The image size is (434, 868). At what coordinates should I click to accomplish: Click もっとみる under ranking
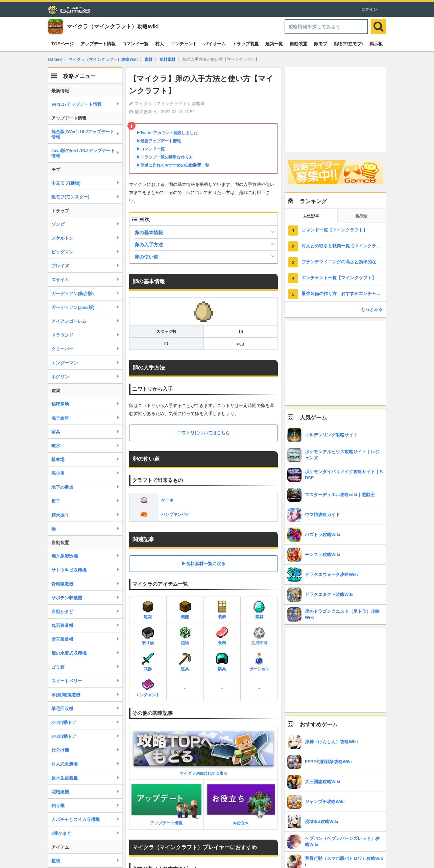tap(371, 309)
